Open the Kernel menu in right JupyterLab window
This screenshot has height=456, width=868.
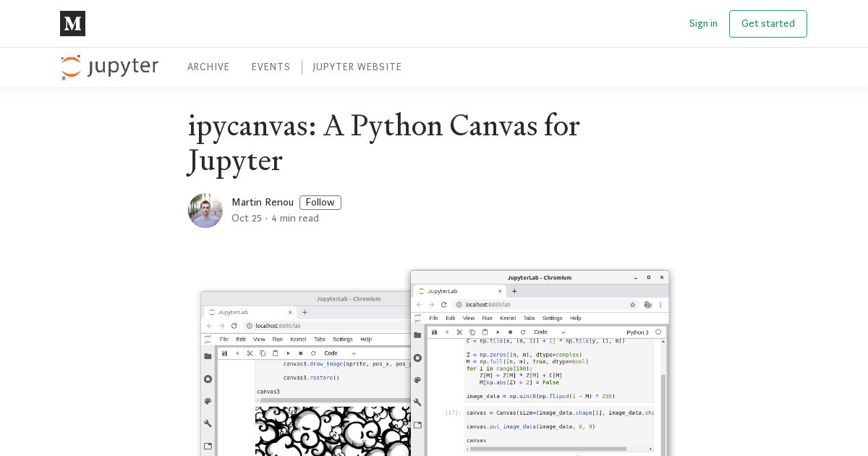(508, 318)
